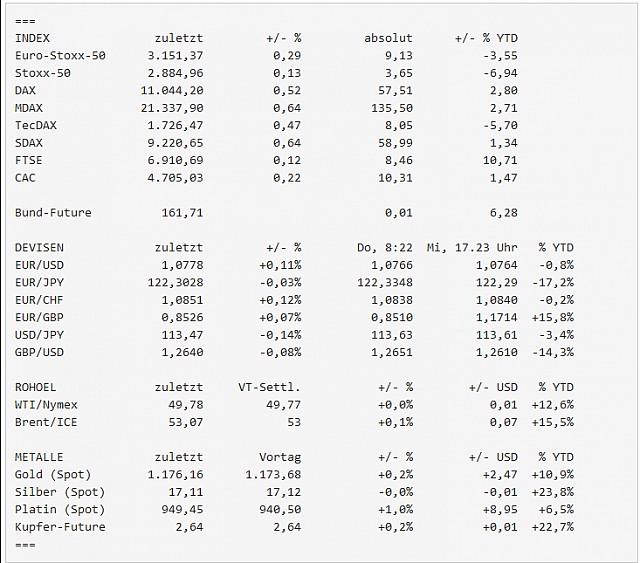
Task: Click the Euro-Stoxx-50 index label
Action: [x=60, y=56]
